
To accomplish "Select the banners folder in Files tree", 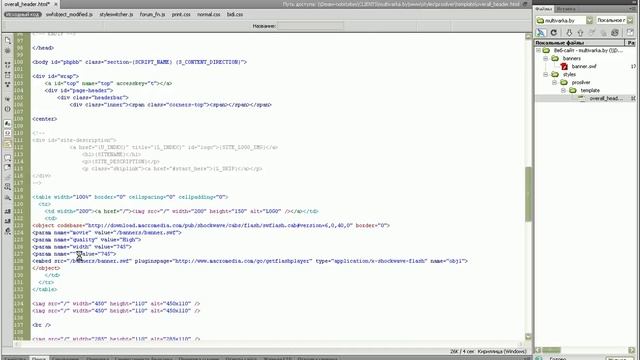I will click(571, 58).
